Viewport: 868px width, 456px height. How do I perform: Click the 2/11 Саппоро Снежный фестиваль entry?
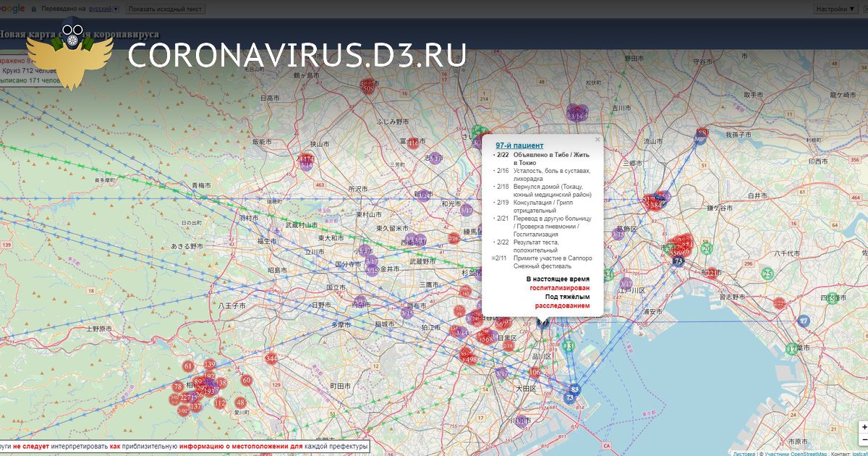pos(542,262)
